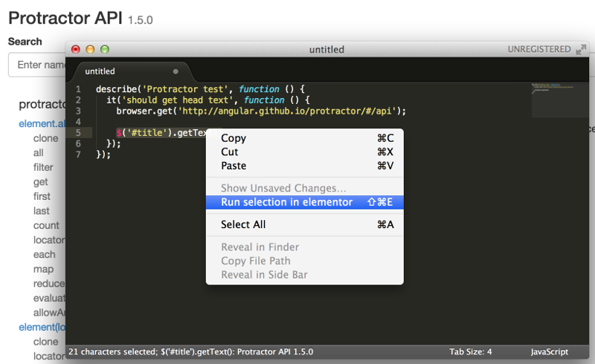Open the Tab Size: 4 selector
595x364 pixels.
(x=471, y=351)
